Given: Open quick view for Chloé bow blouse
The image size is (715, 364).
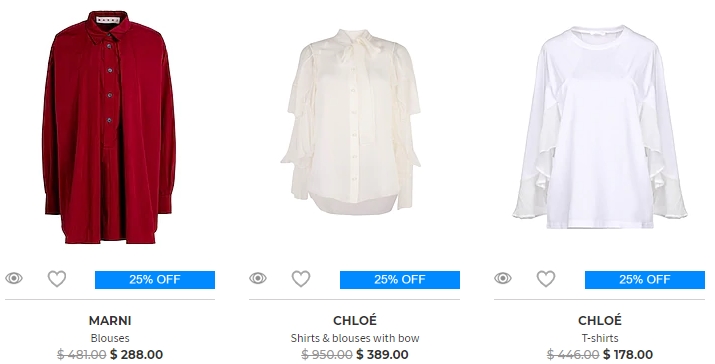Looking at the screenshot, I should pyautogui.click(x=258, y=278).
